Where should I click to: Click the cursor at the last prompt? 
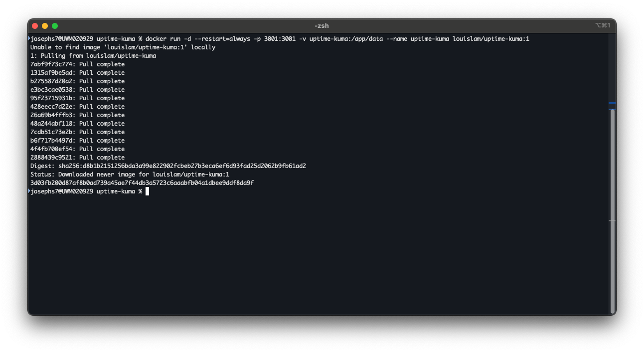(x=147, y=191)
